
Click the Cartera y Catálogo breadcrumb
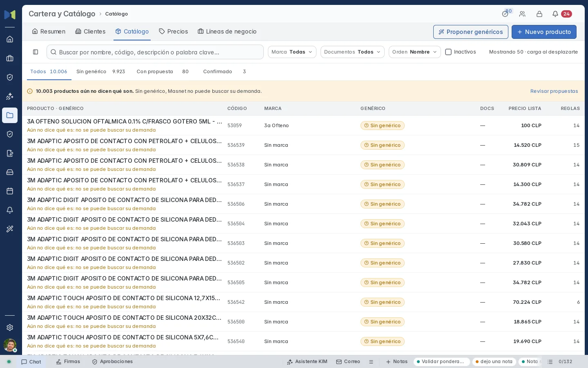pos(62,14)
